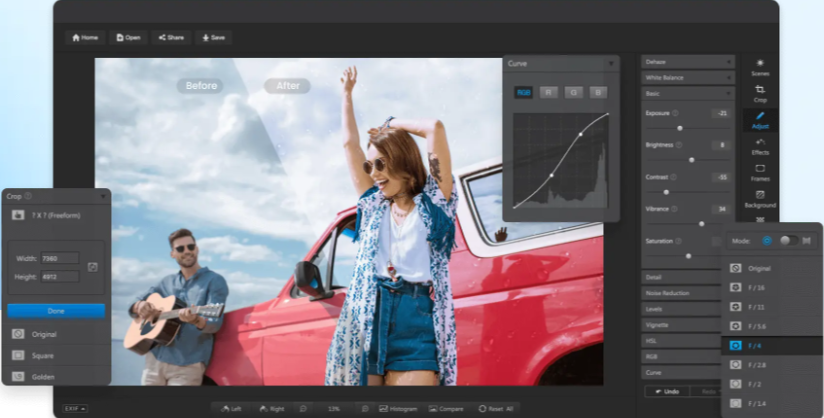824x418 pixels.
Task: Open the Frames tool
Action: [760, 172]
